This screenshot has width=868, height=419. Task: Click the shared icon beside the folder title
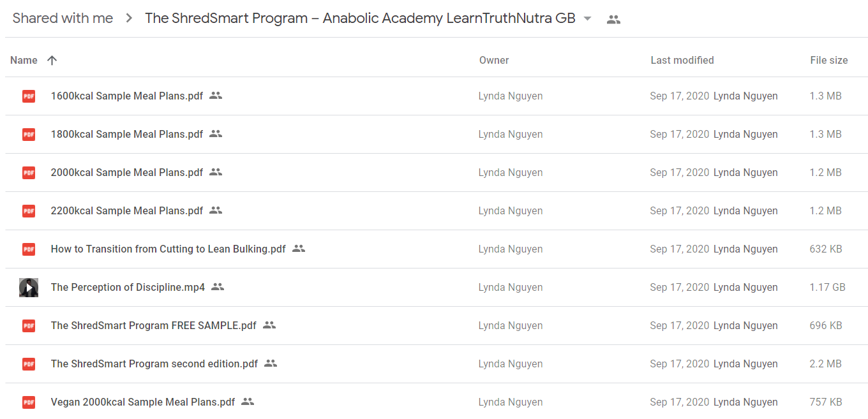(613, 19)
